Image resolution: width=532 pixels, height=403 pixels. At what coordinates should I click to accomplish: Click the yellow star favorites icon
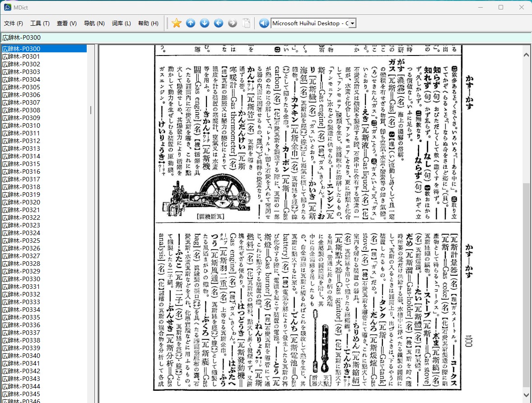point(177,23)
